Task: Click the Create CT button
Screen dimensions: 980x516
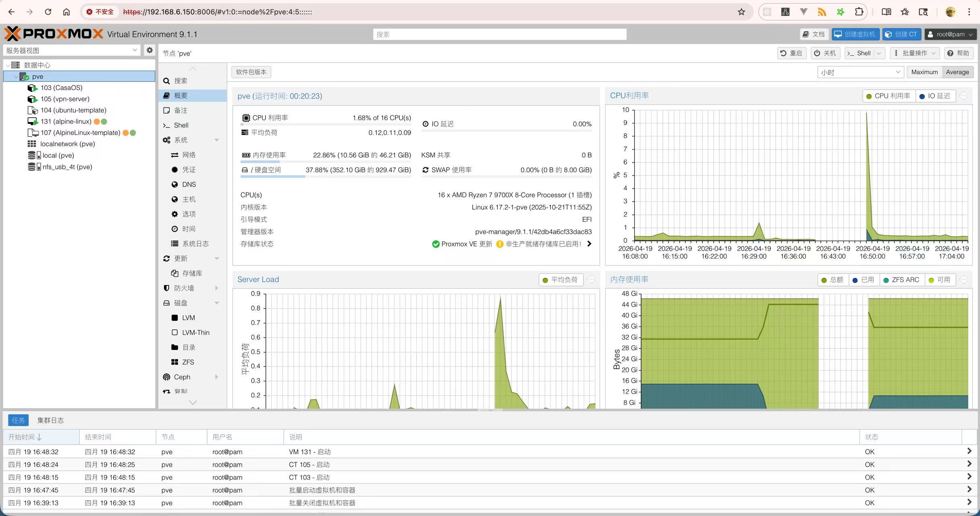Action: point(901,34)
